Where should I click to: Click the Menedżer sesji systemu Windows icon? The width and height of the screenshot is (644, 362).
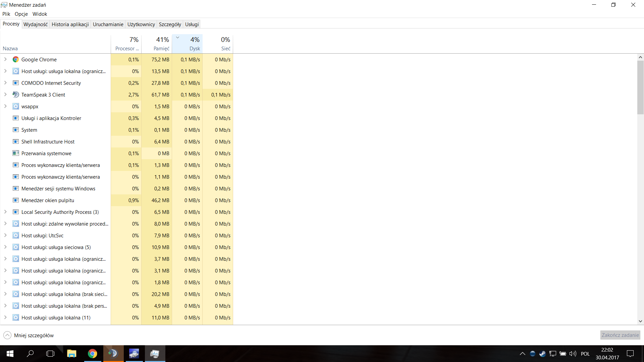(15, 188)
